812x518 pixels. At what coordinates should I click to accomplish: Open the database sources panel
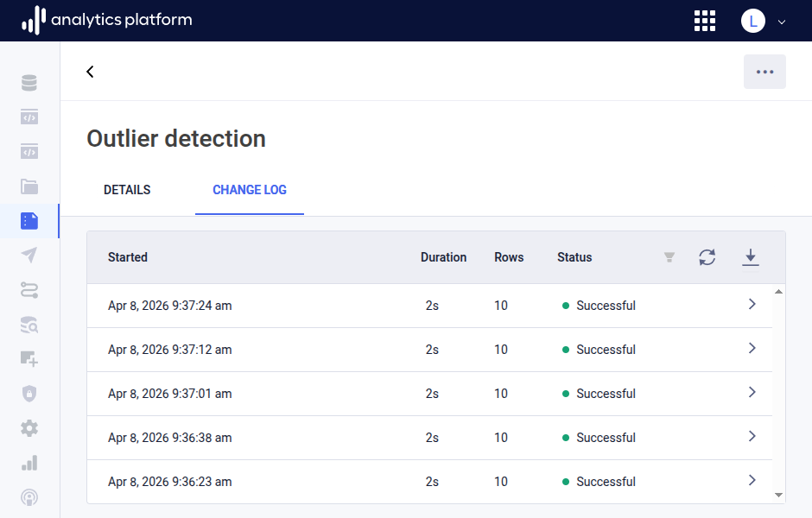(x=29, y=82)
